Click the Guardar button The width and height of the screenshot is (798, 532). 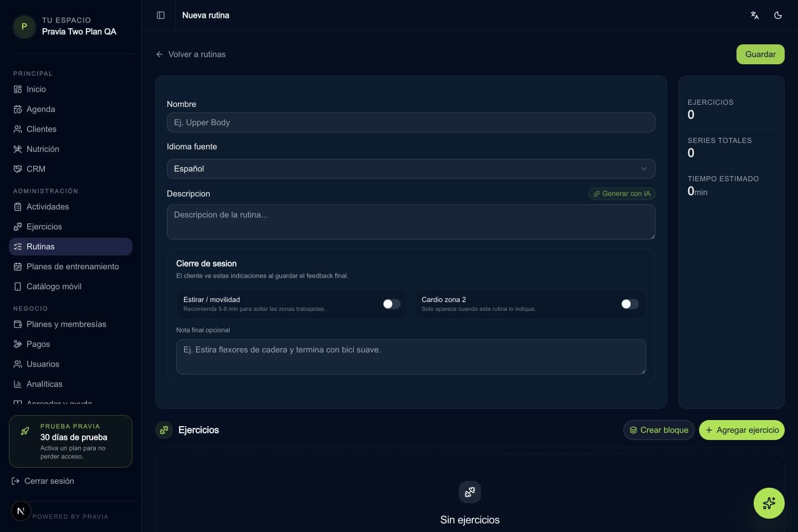click(x=760, y=54)
